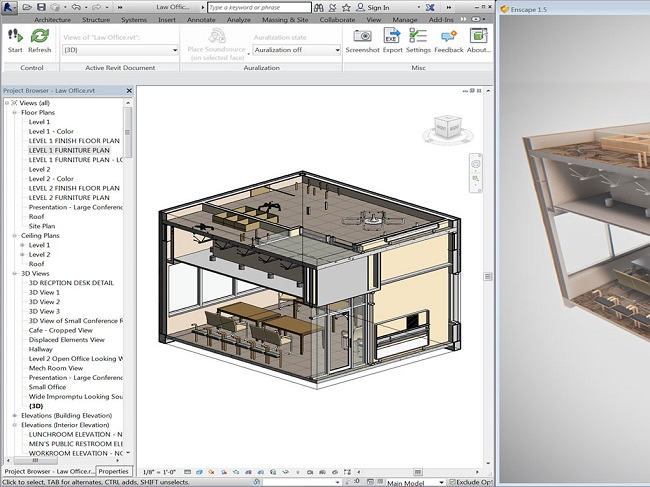The width and height of the screenshot is (650, 487).
Task: Open the Revit application menu button
Action: (x=9, y=7)
